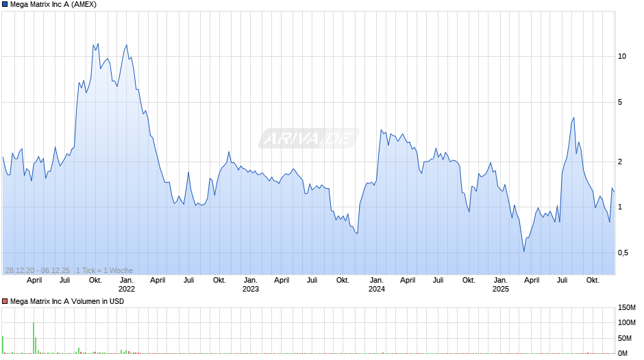
Task: Click the year label 2024 on time axis
Action: [x=377, y=289]
